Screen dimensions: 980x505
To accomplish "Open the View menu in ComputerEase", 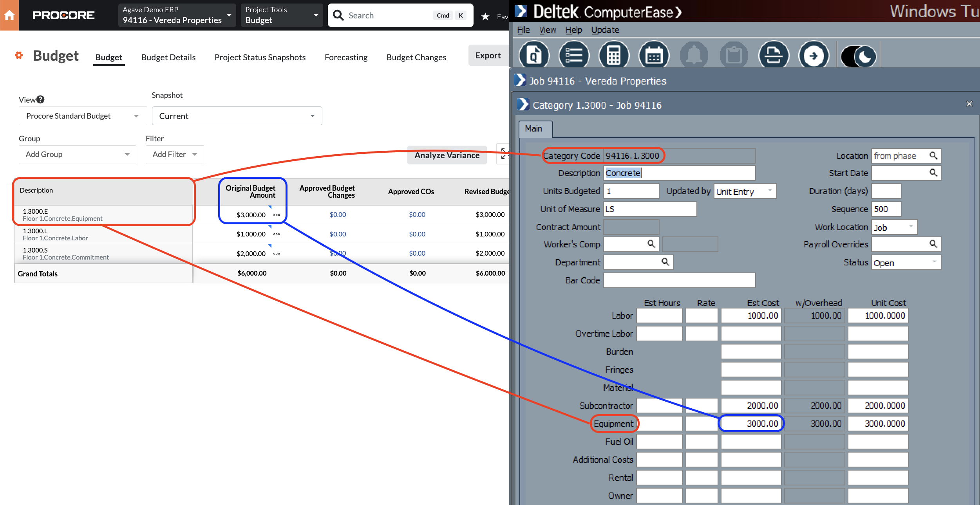I will click(548, 30).
